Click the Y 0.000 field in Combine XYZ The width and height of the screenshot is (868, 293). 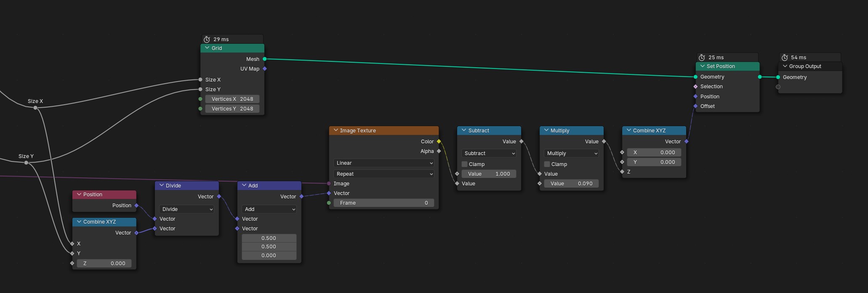[x=654, y=162]
